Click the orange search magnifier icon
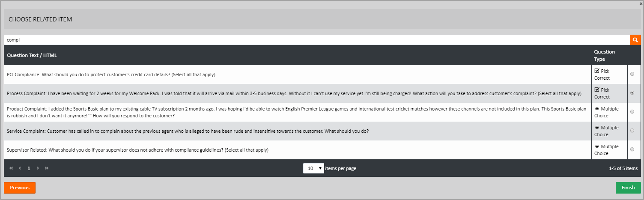This screenshot has width=644, height=200. coord(635,40)
